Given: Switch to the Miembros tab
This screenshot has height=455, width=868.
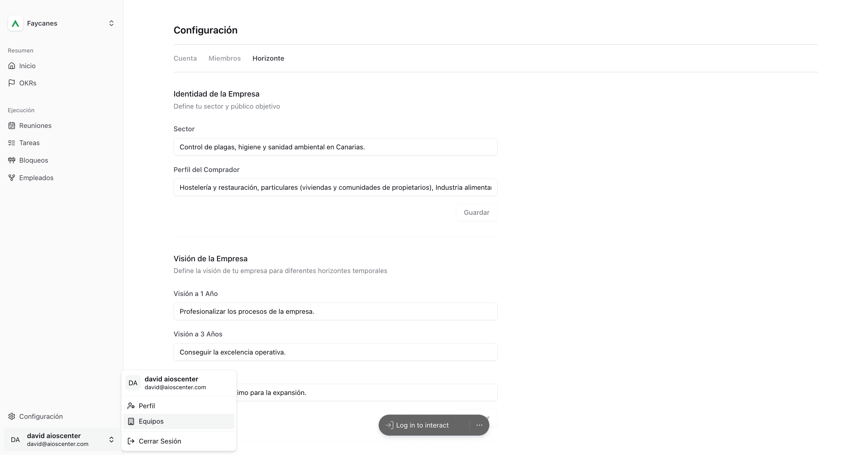Looking at the screenshot, I should [225, 58].
